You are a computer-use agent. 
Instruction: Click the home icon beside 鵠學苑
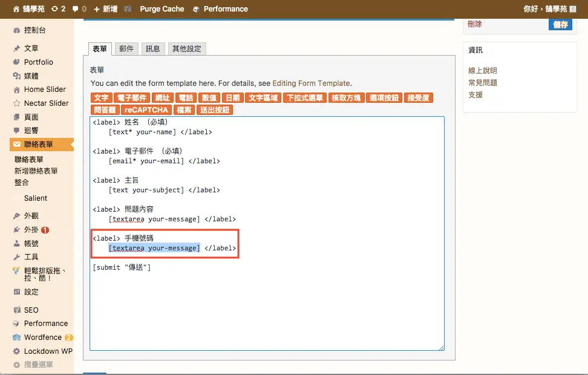pos(16,9)
